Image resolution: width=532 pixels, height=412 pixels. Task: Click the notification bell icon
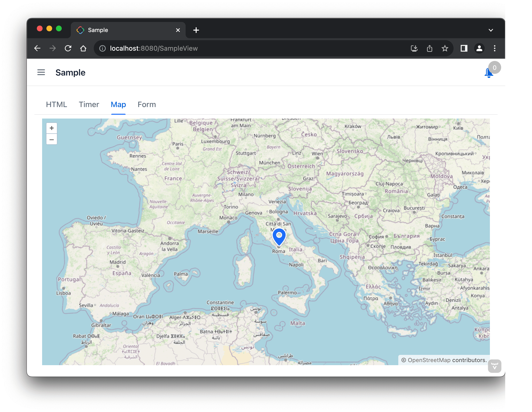[x=489, y=73]
